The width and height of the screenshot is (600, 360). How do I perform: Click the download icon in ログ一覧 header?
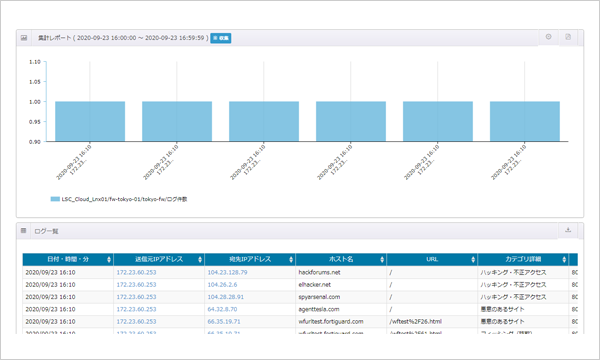(x=568, y=230)
